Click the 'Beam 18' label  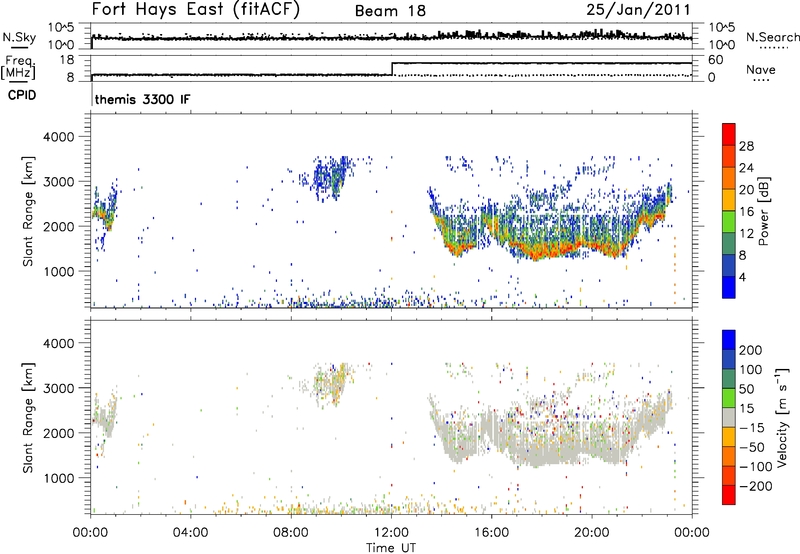pos(390,11)
